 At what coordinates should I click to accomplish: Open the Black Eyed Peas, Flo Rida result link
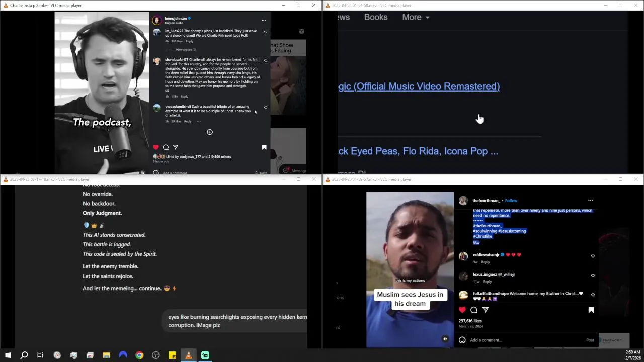coord(418,151)
